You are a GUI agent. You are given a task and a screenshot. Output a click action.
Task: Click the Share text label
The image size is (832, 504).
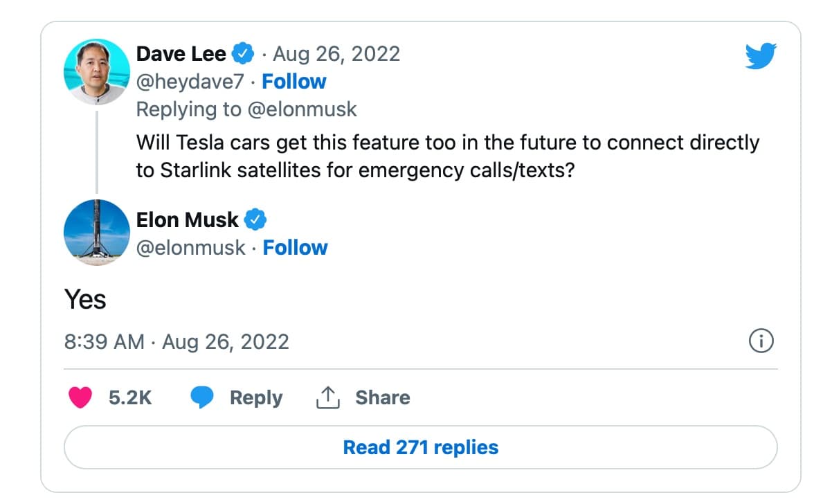point(382,397)
